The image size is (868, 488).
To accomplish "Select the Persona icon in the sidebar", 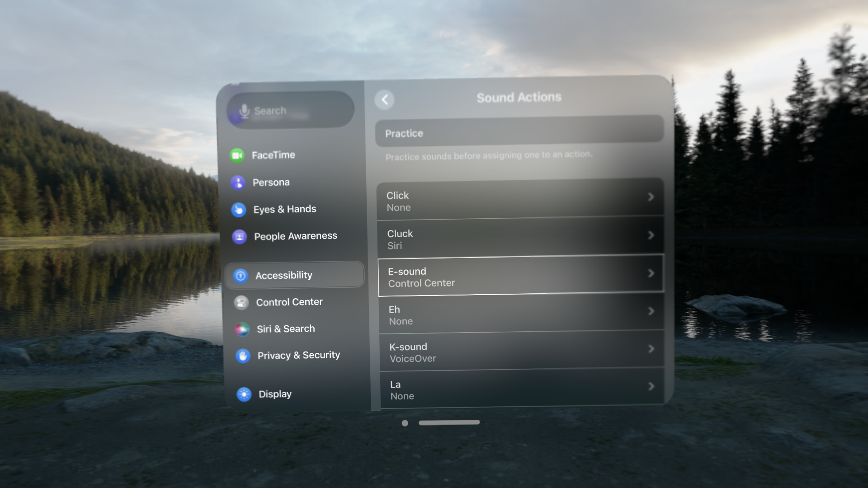I will pos(238,182).
